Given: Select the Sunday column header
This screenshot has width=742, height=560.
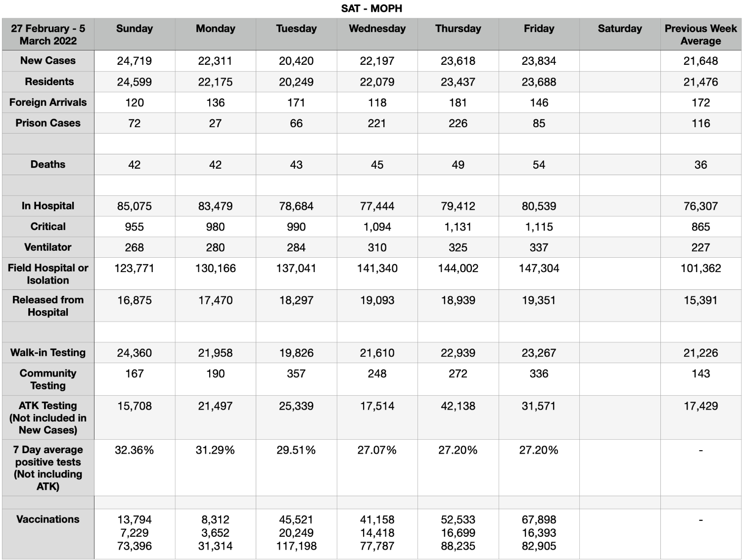Looking at the screenshot, I should click(x=135, y=29).
